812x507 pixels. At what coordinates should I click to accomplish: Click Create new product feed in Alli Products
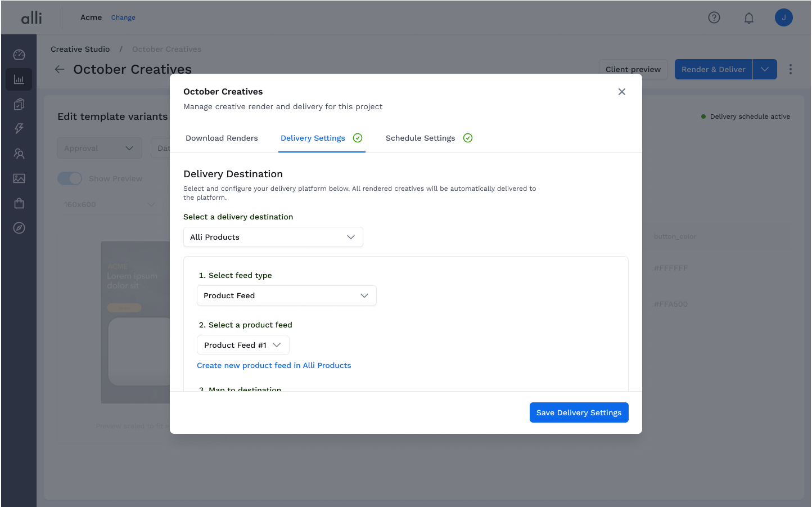[x=274, y=365]
